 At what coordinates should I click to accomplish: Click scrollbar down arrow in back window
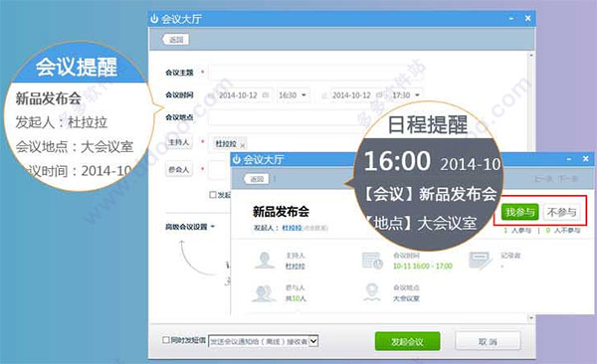[x=531, y=317]
